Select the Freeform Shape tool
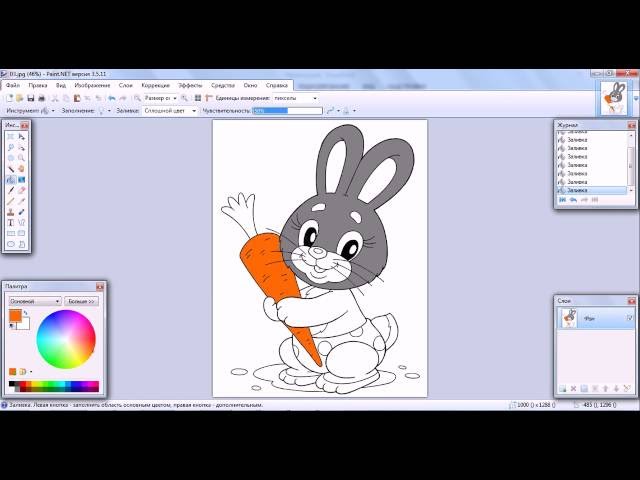 click(x=21, y=244)
